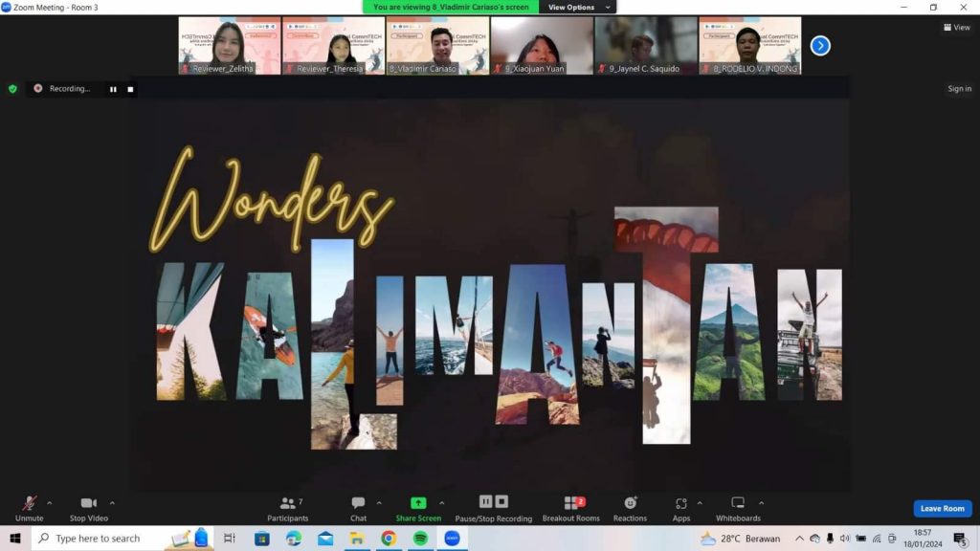The width and height of the screenshot is (980, 551).
Task: Open the Windows notification center
Action: pos(961,539)
